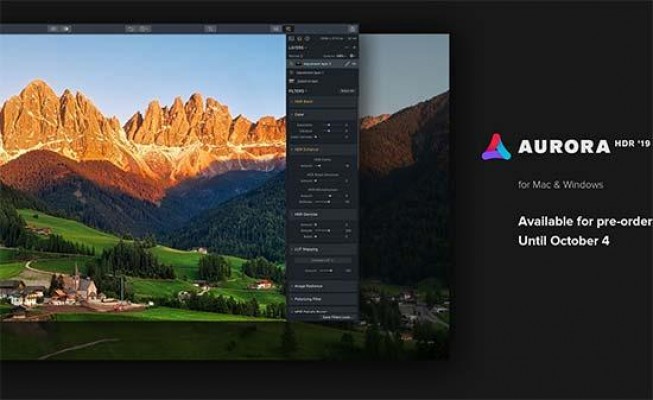The width and height of the screenshot is (653, 400).
Task: Click the 'for Mac & Windows' text
Action: click(561, 185)
